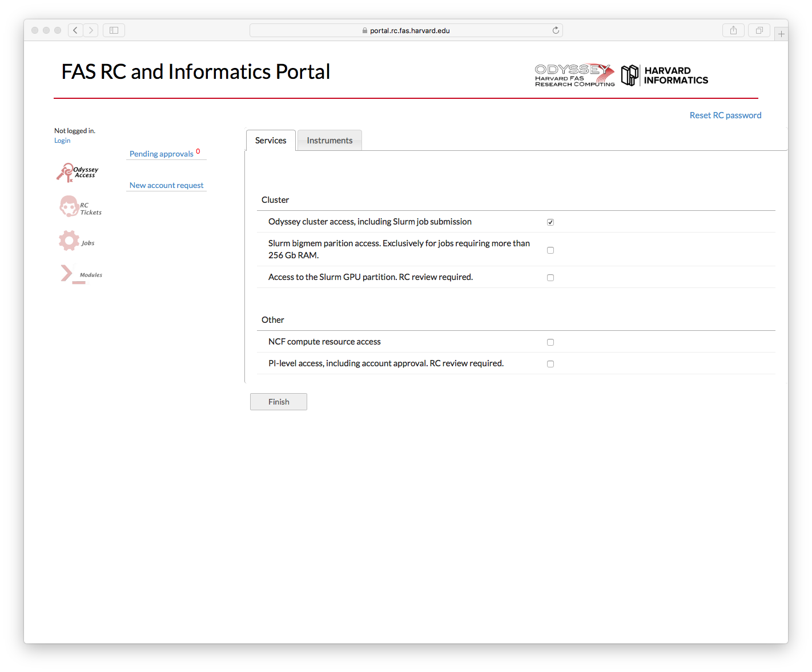Open a new tab with the plus button

[781, 34]
